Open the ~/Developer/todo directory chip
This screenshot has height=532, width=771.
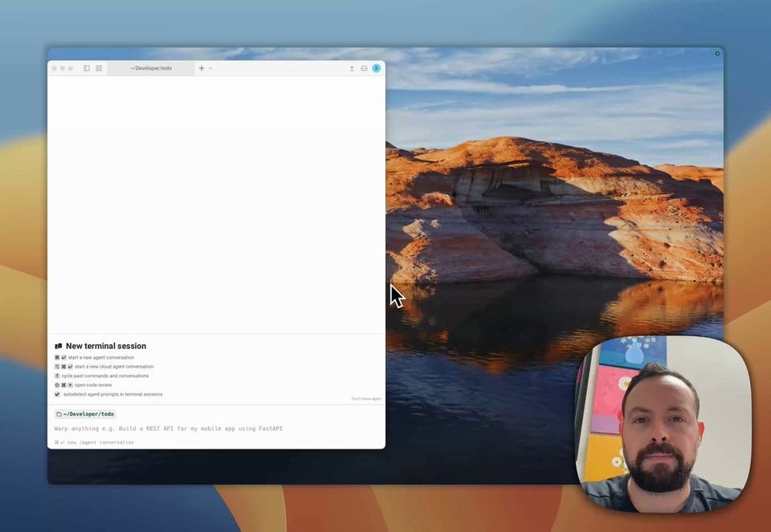pyautogui.click(x=85, y=414)
